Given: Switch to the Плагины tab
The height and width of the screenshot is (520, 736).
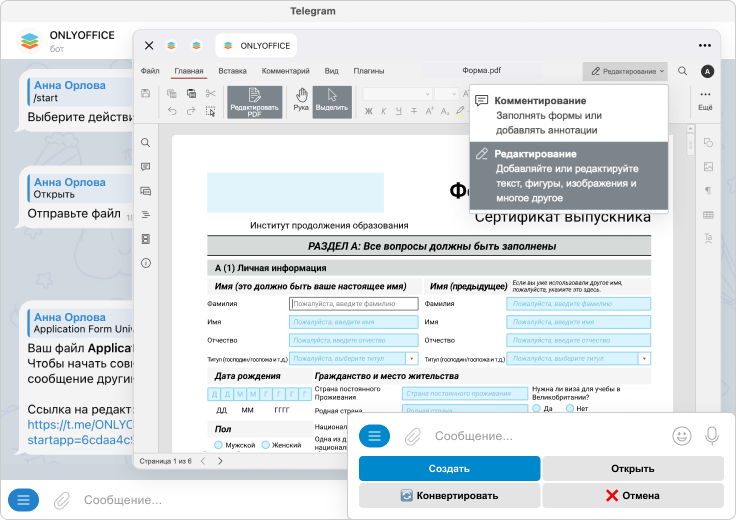Looking at the screenshot, I should pos(368,71).
